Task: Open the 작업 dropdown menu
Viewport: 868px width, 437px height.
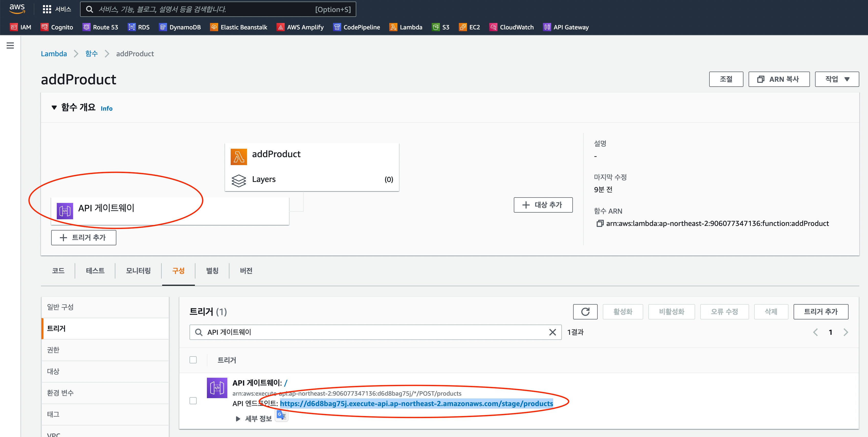Action: [x=837, y=79]
